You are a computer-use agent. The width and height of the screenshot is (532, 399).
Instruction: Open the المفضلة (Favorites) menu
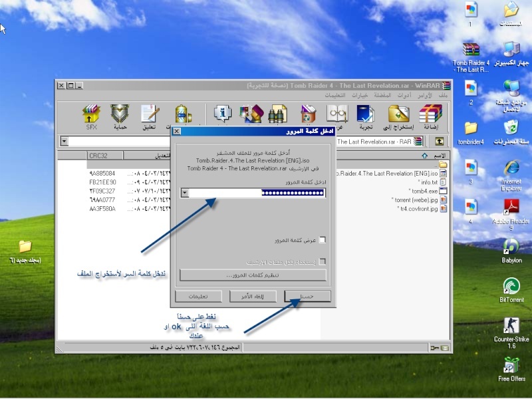click(382, 95)
